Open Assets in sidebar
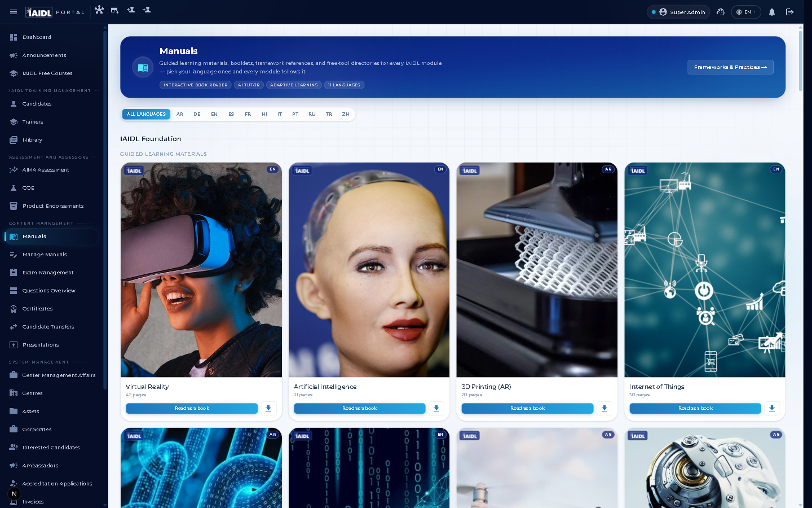 (51, 411)
